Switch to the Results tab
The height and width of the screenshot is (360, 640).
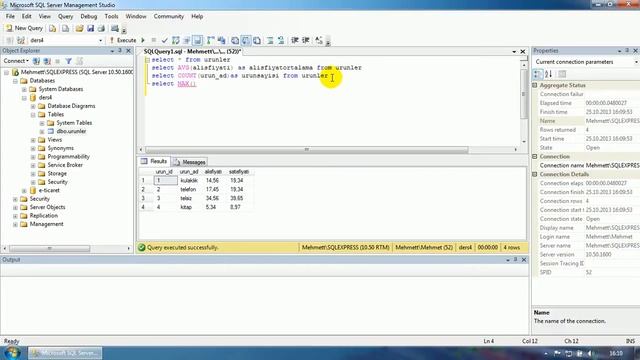[154, 162]
